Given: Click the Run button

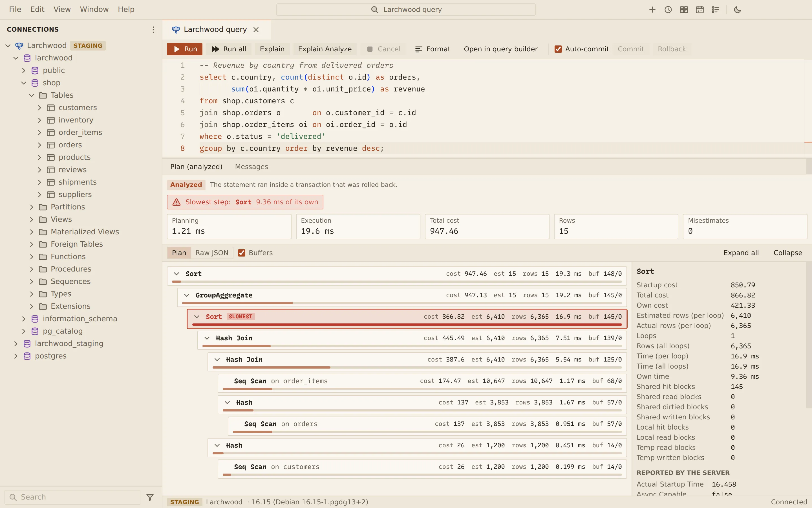Looking at the screenshot, I should point(185,49).
